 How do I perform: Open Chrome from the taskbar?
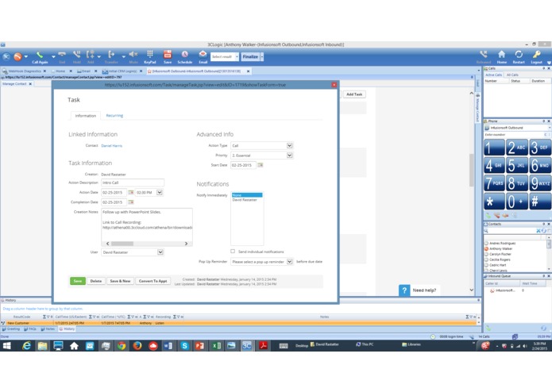pyautogui.click(x=122, y=346)
